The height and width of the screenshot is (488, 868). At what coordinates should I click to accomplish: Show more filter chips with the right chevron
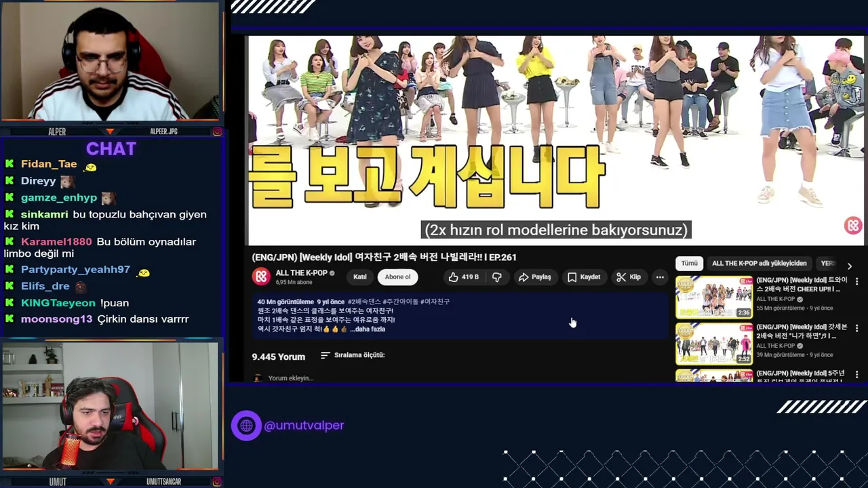click(850, 266)
